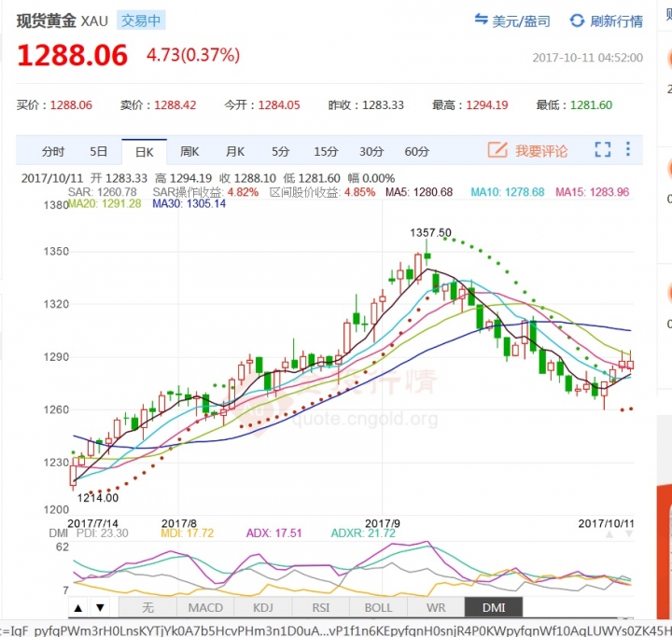Select the 周K chart tab

coord(189,152)
